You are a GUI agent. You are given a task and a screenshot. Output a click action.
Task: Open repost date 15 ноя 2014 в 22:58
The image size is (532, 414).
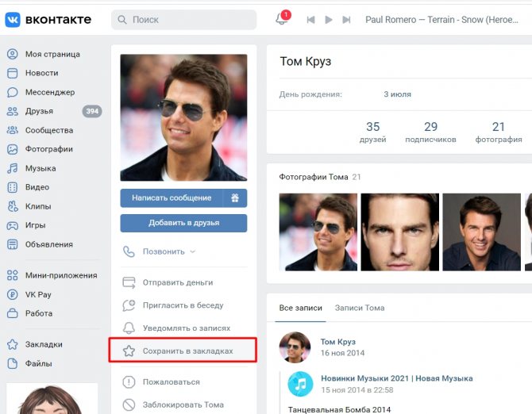tap(357, 390)
